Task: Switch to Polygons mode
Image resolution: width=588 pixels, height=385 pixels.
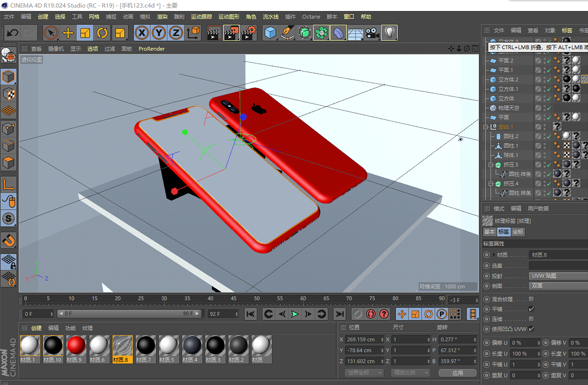Action: click(x=9, y=163)
